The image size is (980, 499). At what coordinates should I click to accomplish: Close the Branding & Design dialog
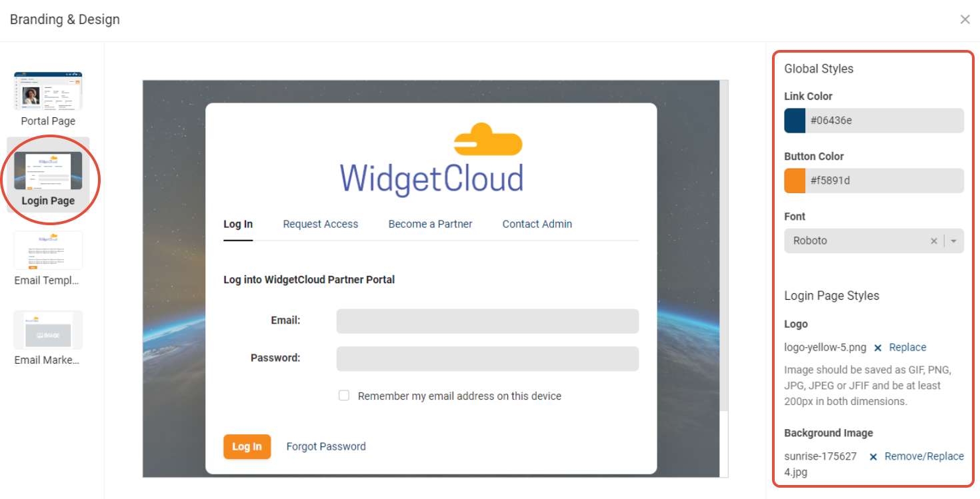965,19
